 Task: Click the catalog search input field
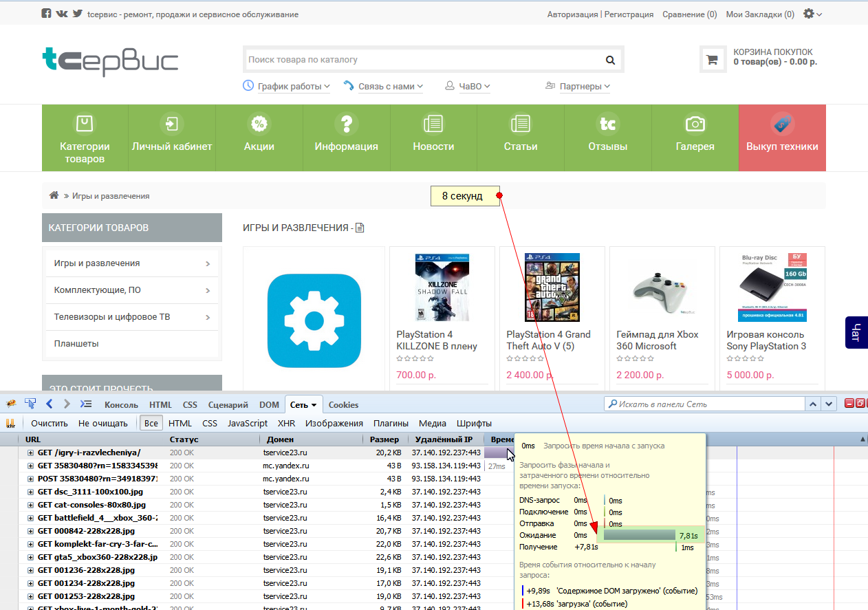click(x=422, y=60)
